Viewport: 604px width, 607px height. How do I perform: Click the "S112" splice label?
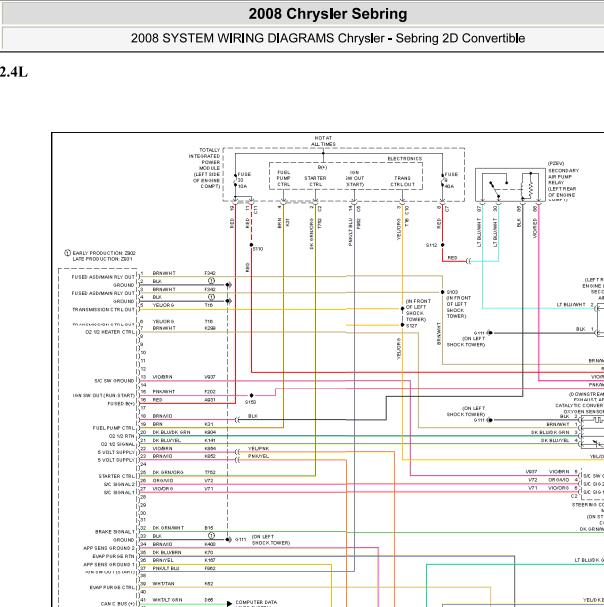(x=431, y=245)
